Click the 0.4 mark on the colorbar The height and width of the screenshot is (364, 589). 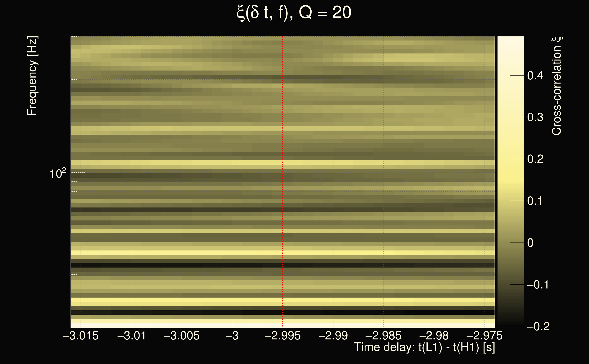(535, 76)
